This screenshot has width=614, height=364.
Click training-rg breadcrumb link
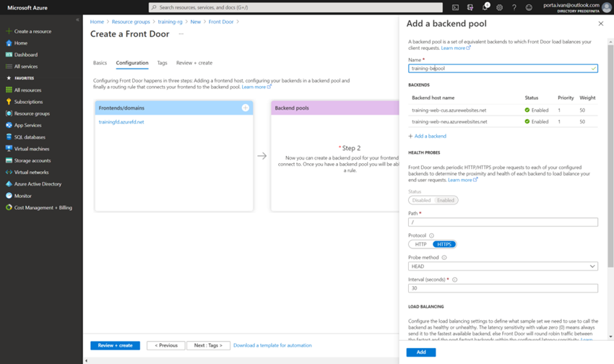pos(170,22)
